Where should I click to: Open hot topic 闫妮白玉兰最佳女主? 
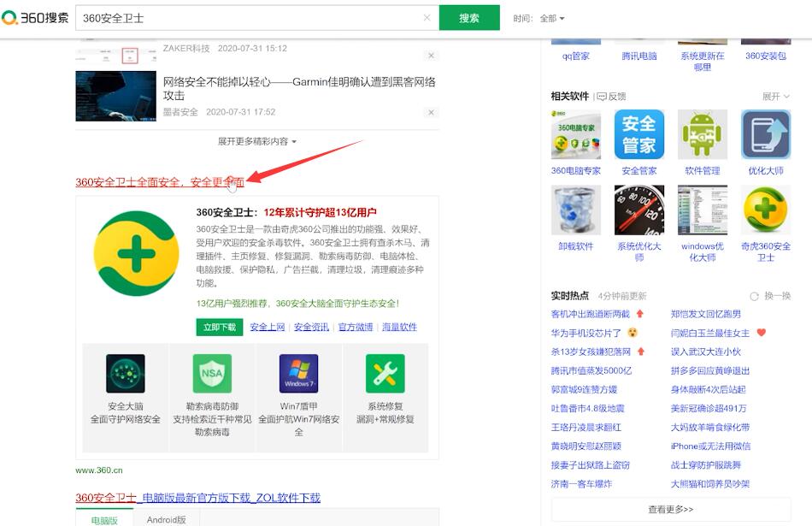click(x=710, y=333)
